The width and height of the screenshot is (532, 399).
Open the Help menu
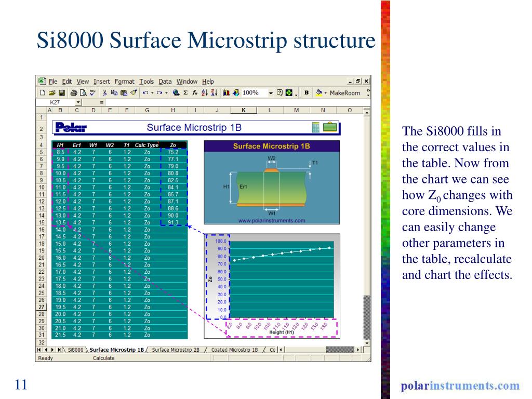click(x=208, y=82)
